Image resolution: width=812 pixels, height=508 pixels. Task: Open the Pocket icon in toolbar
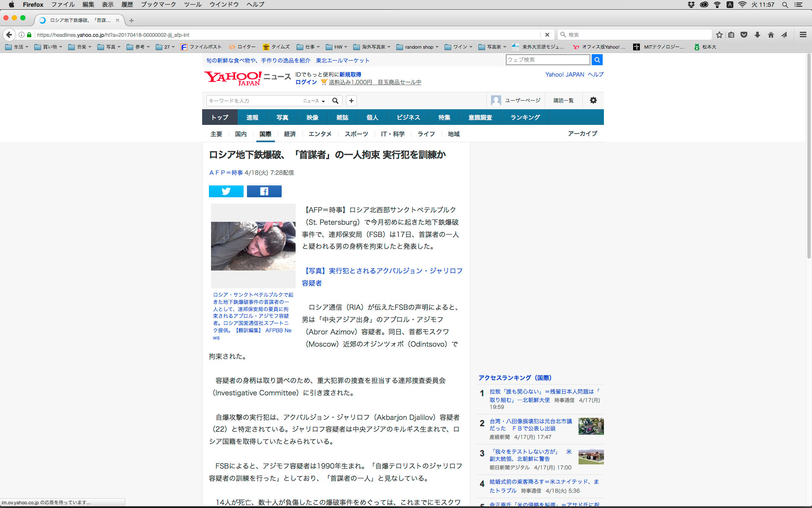(744, 35)
